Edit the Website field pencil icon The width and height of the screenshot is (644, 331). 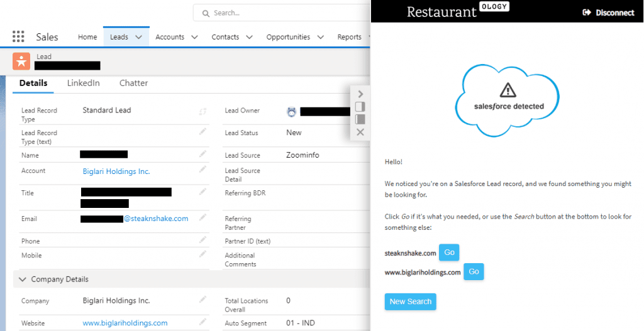[x=203, y=322]
